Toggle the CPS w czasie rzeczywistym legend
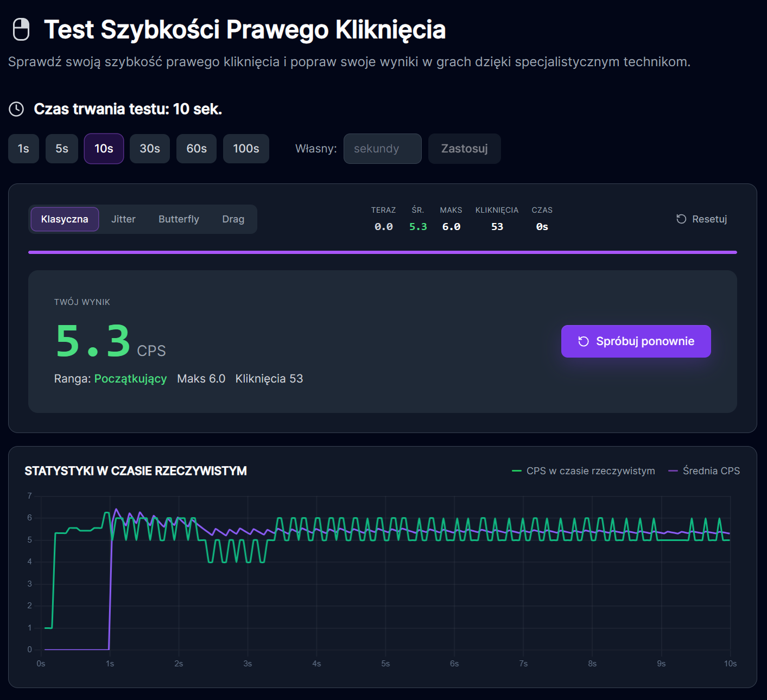The image size is (767, 700). tap(584, 471)
